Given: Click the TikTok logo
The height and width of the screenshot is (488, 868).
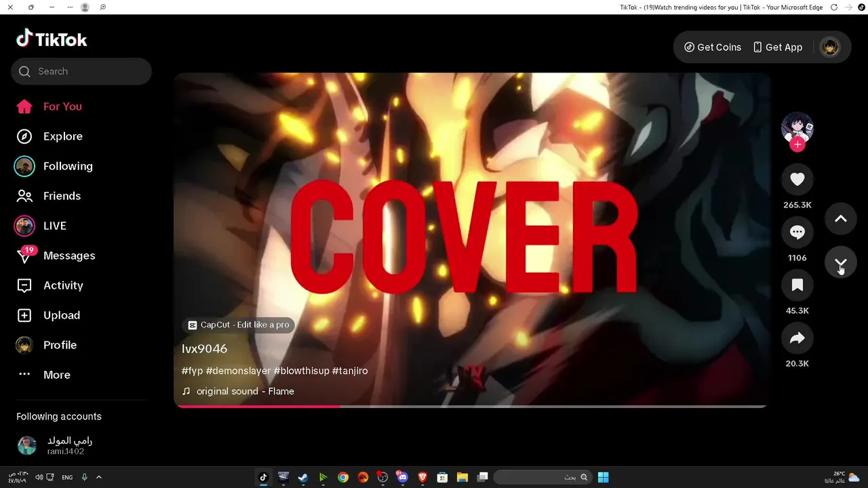Looking at the screenshot, I should click(x=52, y=39).
